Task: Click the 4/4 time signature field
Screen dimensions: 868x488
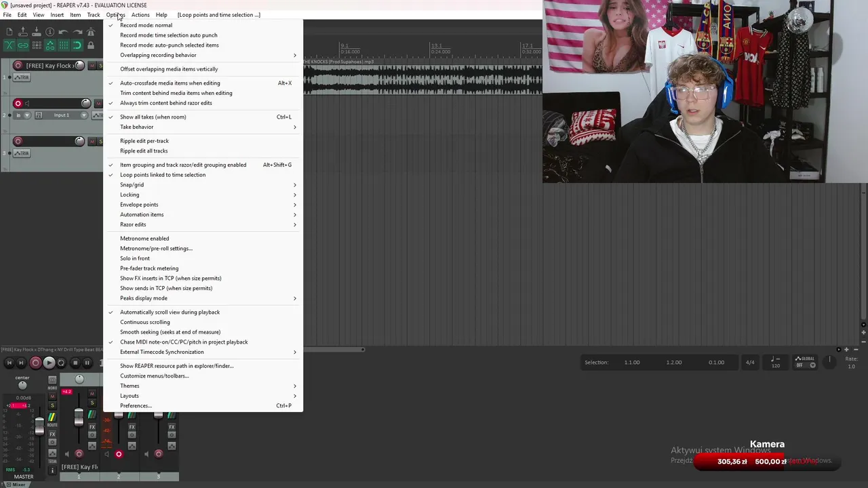Action: pyautogui.click(x=750, y=362)
